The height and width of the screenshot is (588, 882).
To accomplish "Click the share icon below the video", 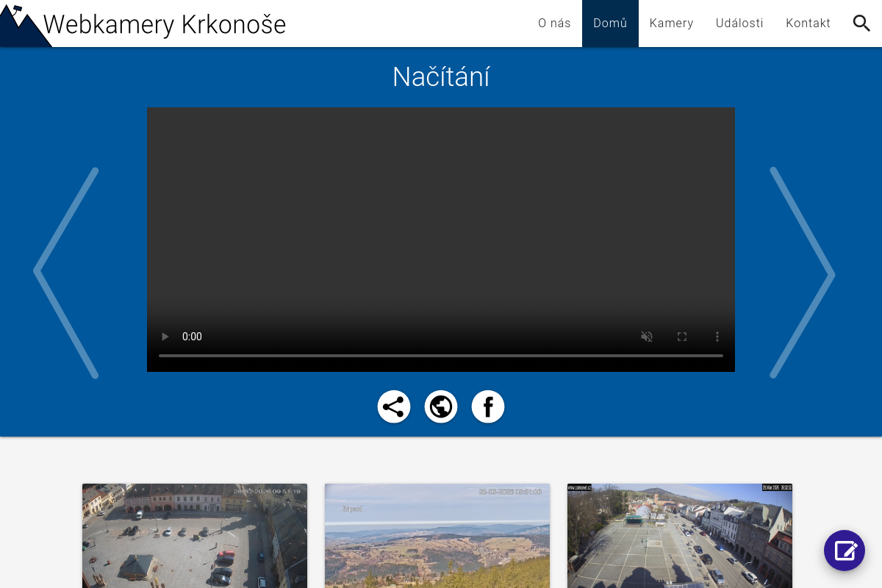I will click(394, 406).
